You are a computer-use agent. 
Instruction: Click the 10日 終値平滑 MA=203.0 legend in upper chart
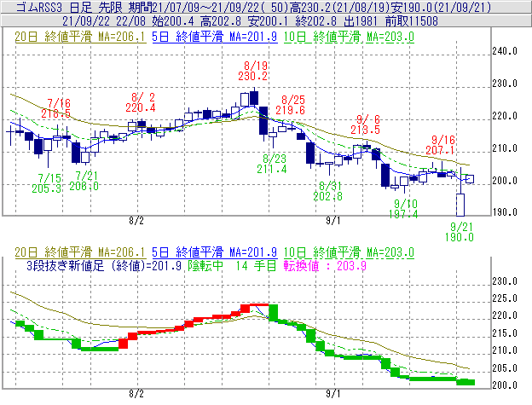coord(349,37)
